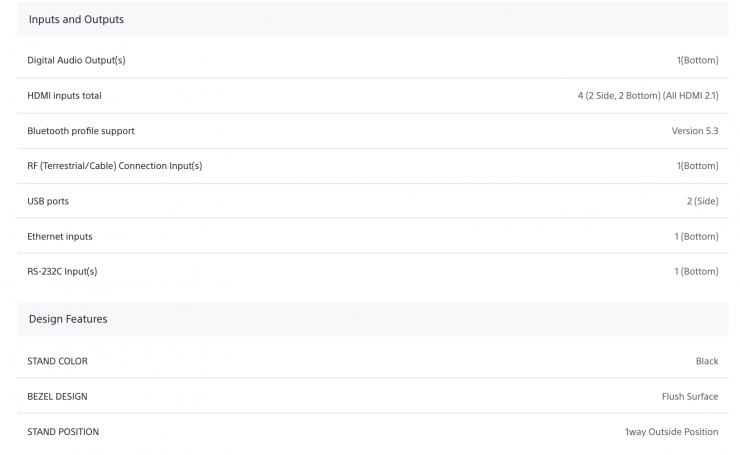This screenshot has height=455, width=740.
Task: Click the STAND POSITION label
Action: (x=63, y=431)
